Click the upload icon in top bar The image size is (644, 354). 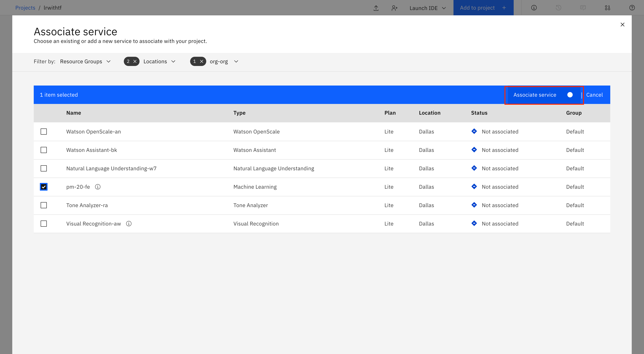(376, 8)
